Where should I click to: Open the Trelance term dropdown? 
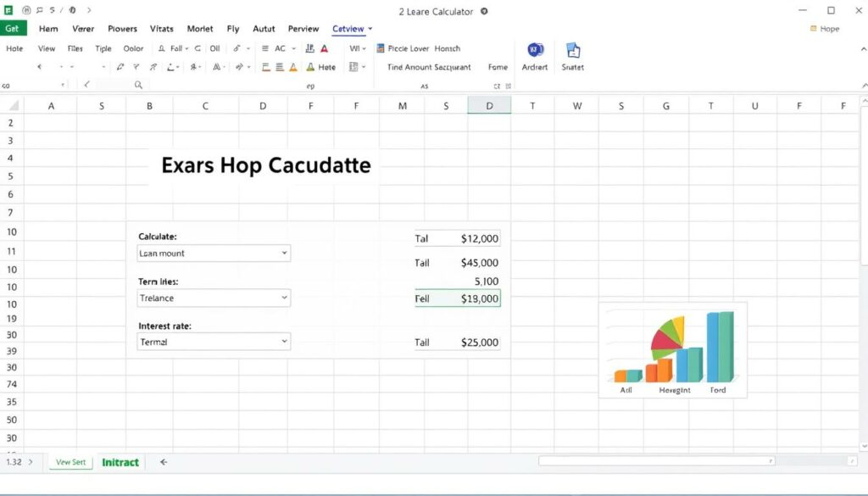(214, 298)
